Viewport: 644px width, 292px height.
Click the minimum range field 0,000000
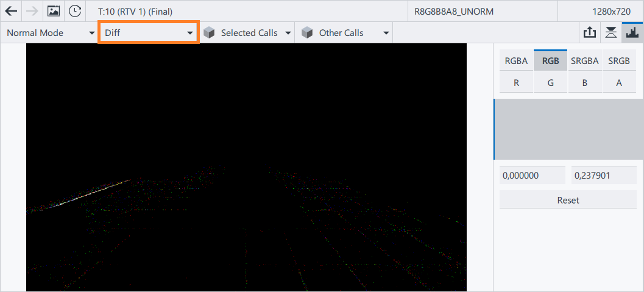pyautogui.click(x=533, y=176)
